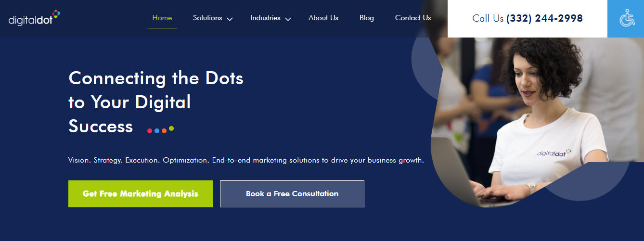Click the digitaldot logo in the header
The image size is (644, 241).
34,18
